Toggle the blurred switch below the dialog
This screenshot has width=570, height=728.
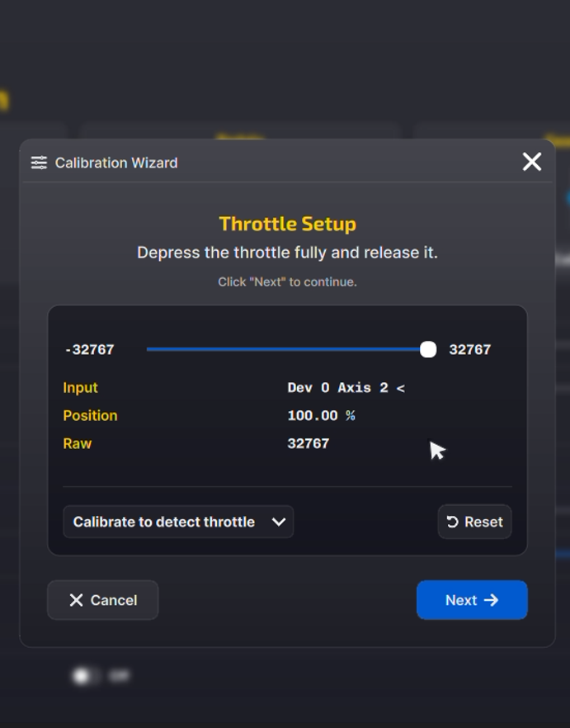(x=83, y=676)
